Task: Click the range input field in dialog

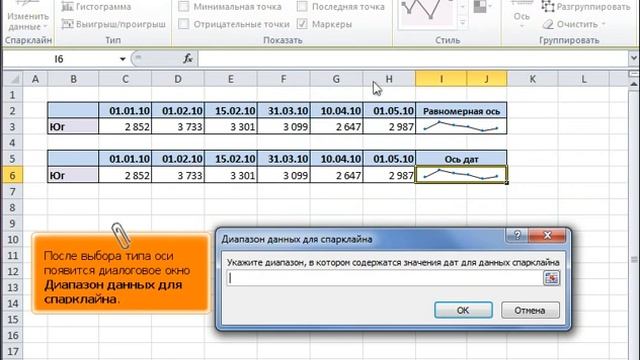Action: pyautogui.click(x=384, y=278)
